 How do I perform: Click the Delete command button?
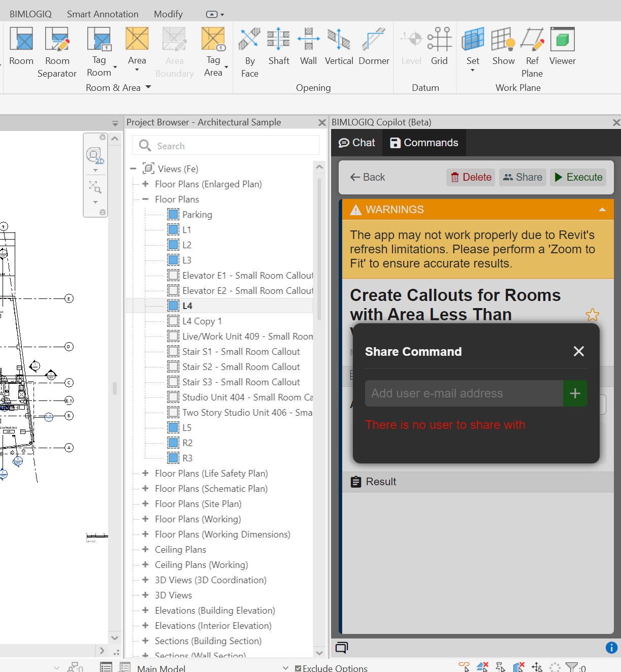click(471, 177)
